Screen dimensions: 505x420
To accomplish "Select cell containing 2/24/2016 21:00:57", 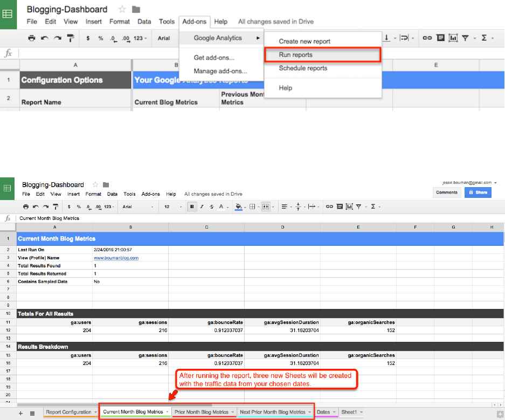I will pos(130,250).
